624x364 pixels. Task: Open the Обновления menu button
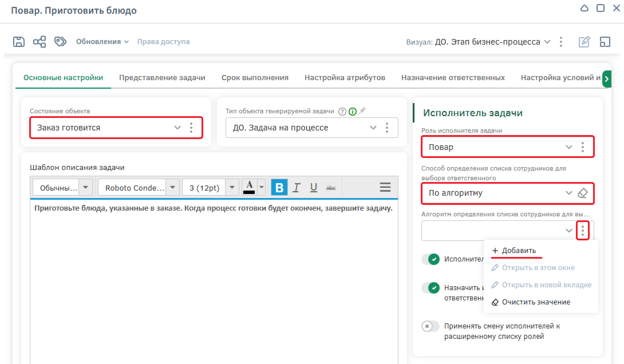click(x=102, y=42)
